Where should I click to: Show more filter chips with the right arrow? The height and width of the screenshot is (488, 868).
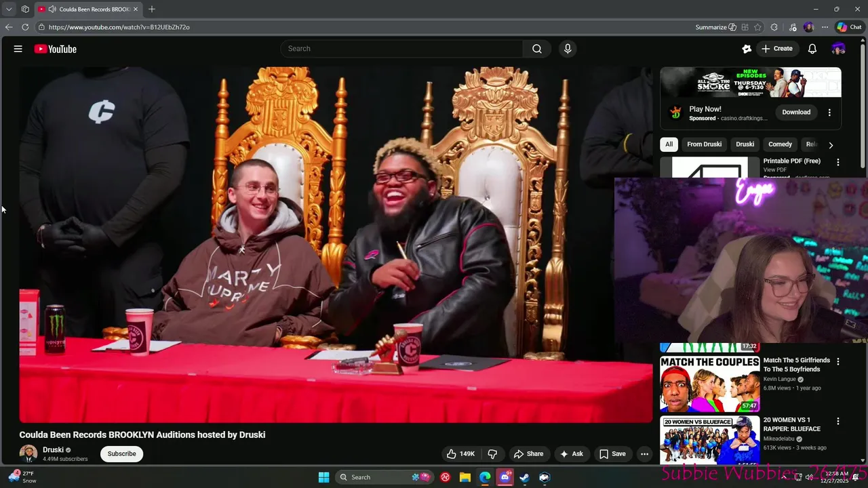[x=831, y=145]
